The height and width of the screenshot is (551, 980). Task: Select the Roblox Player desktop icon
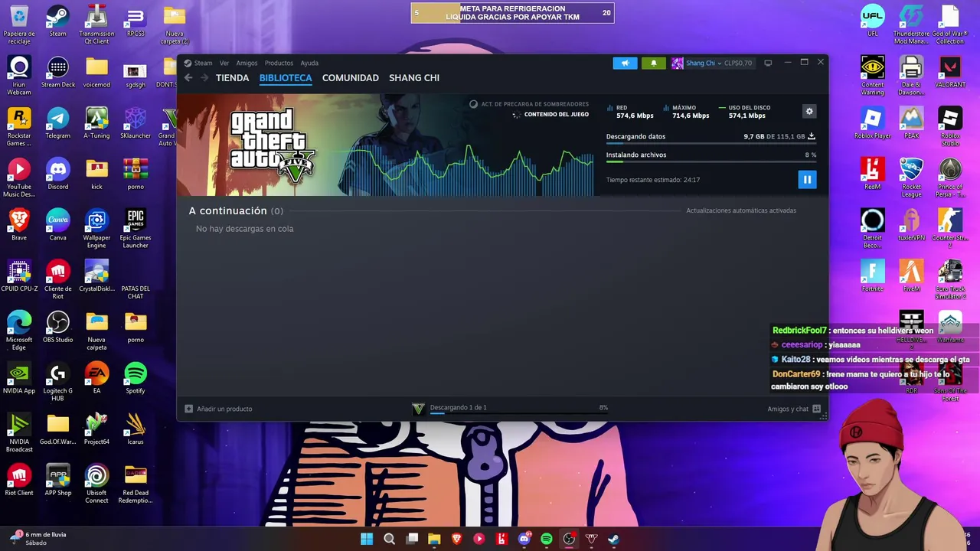873,123
